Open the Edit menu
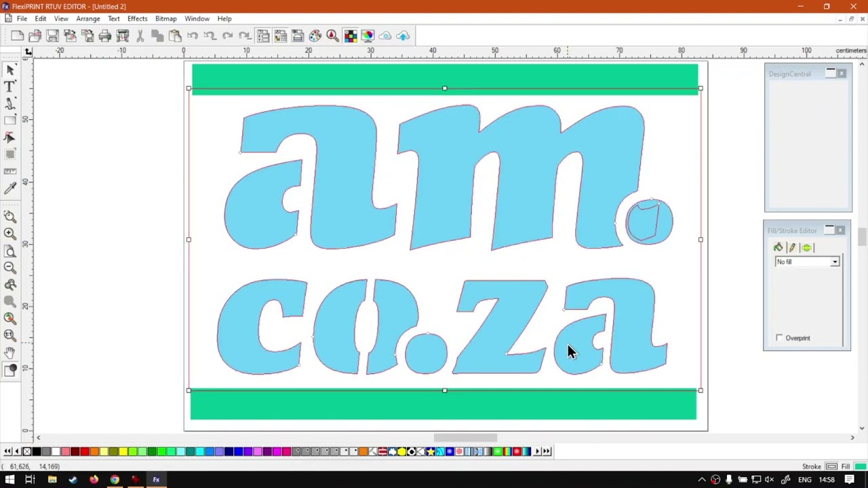The height and width of the screenshot is (488, 868). click(41, 18)
